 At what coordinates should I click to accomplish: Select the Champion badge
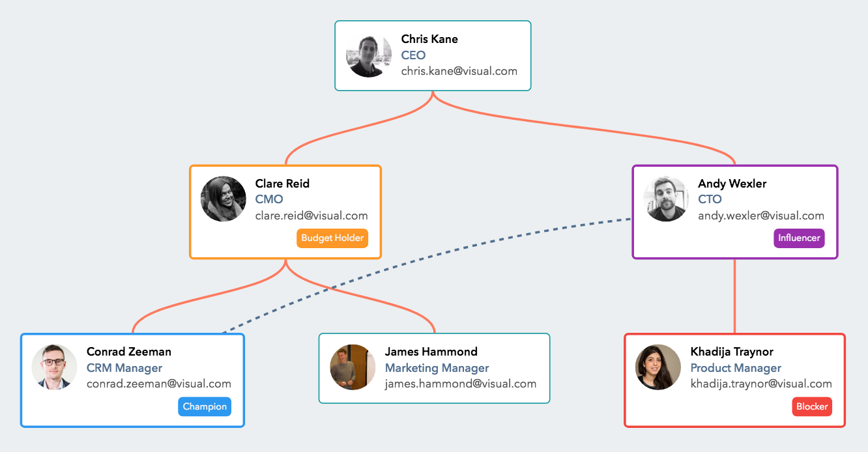coord(205,406)
